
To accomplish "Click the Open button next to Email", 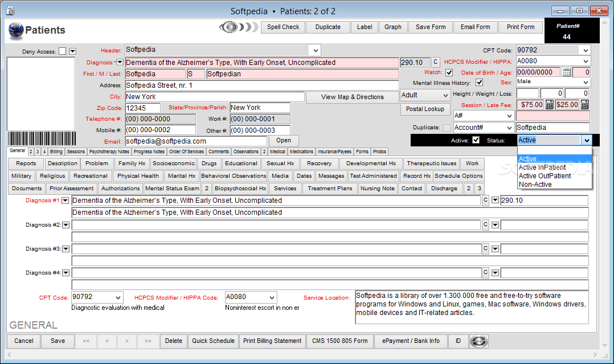I will point(284,141).
